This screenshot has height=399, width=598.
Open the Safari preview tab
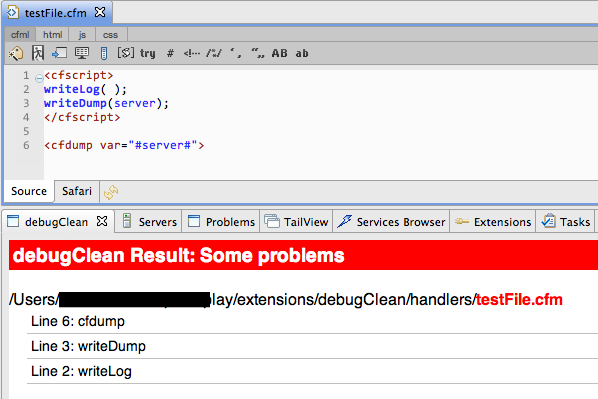(x=77, y=191)
